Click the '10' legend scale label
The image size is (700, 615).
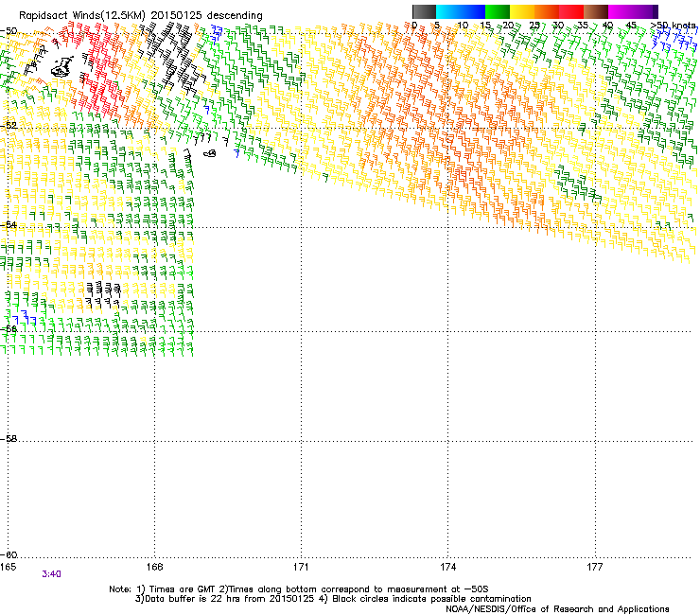click(x=463, y=25)
